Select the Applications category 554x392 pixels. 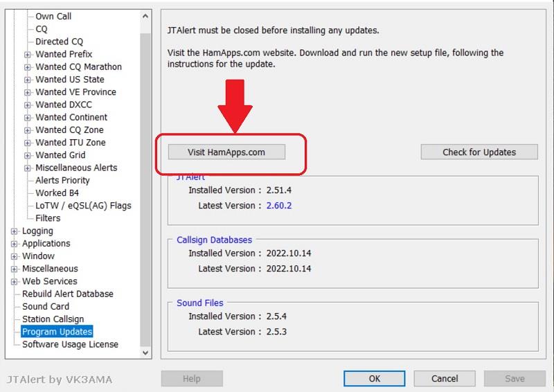pos(46,244)
